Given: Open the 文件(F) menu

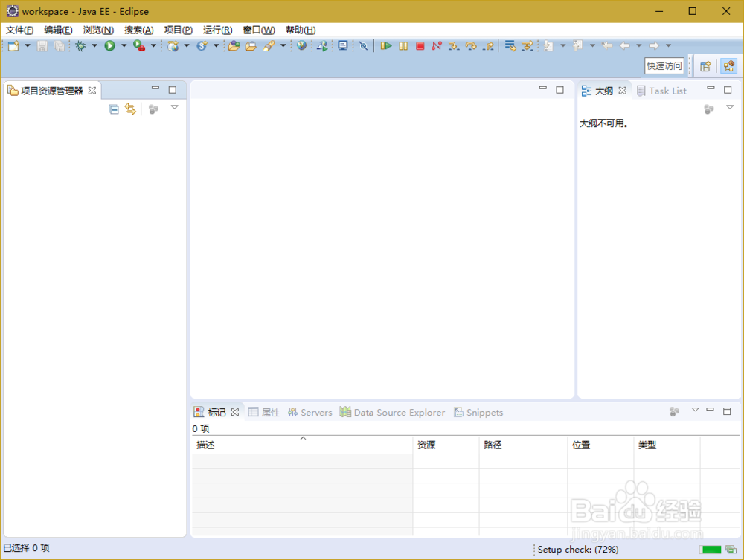Looking at the screenshot, I should tap(19, 30).
